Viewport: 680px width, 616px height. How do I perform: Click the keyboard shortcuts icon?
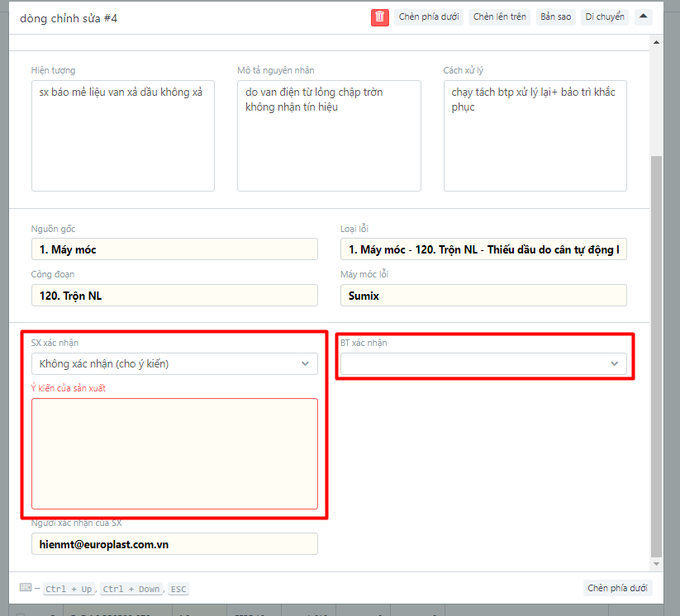click(x=26, y=588)
